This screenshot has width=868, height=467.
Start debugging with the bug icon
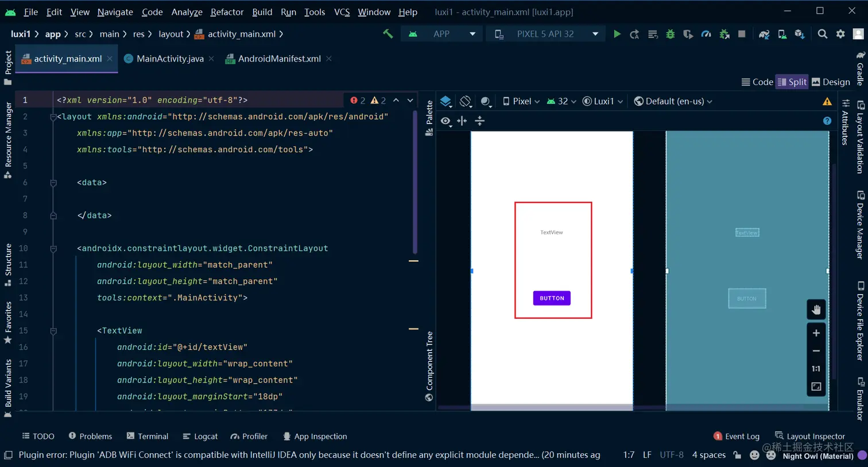(670, 34)
